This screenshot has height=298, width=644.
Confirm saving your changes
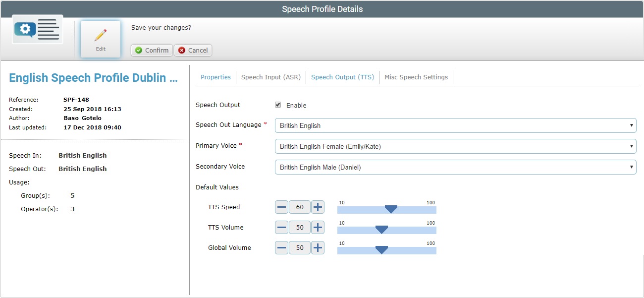[x=151, y=50]
